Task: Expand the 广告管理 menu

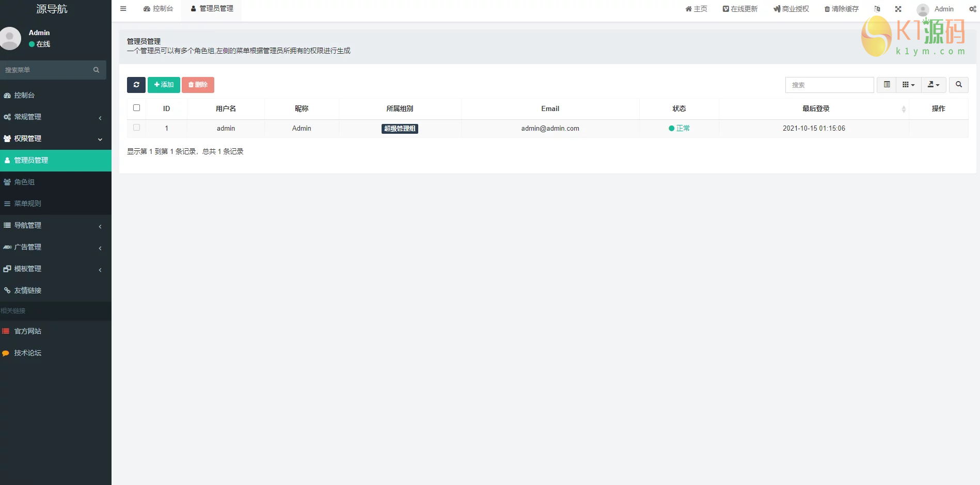Action: (x=56, y=247)
